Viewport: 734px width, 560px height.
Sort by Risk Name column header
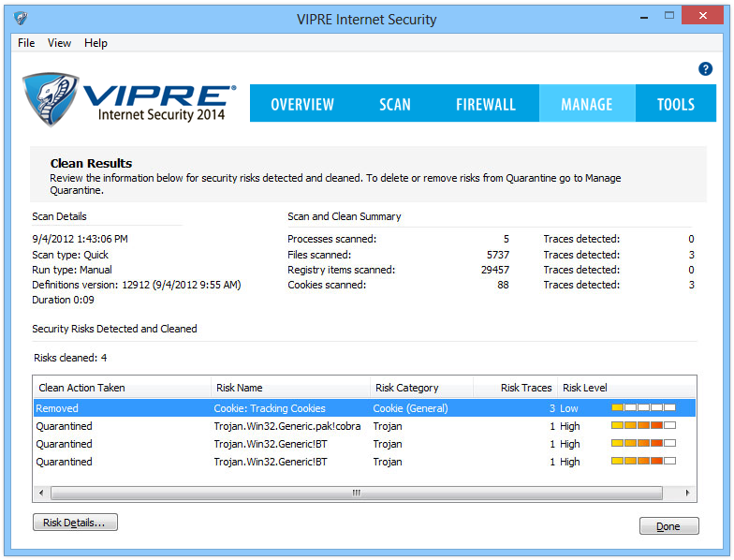click(x=290, y=388)
